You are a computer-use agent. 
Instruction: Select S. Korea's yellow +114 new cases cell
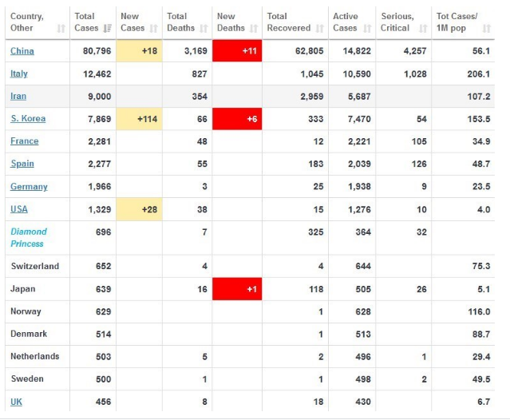(x=139, y=119)
